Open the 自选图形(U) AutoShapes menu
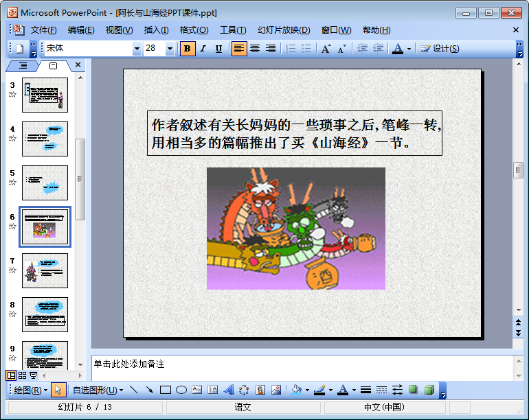The image size is (529, 420). coord(98,390)
